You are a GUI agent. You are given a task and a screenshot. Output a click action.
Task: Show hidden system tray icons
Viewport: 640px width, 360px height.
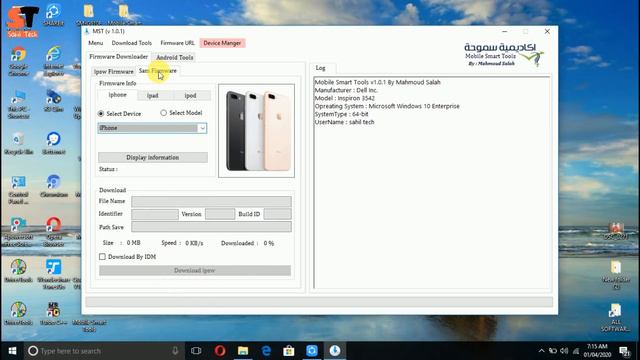541,351
